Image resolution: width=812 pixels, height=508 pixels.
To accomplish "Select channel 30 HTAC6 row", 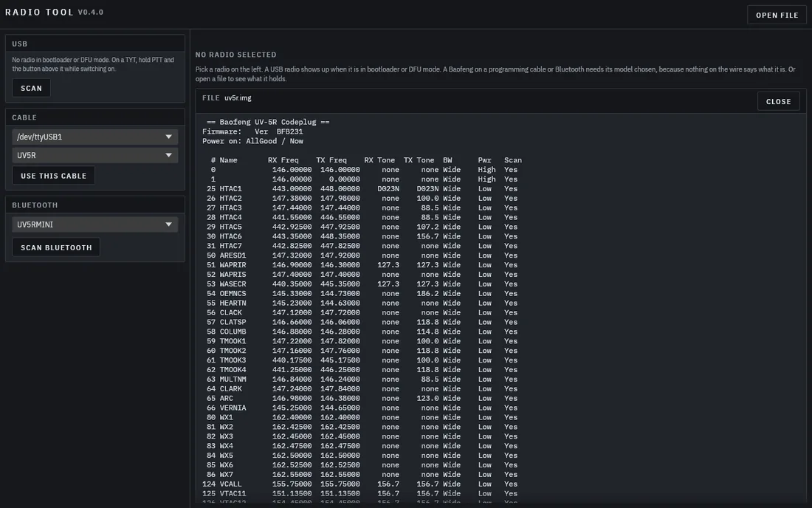I will pos(362,236).
